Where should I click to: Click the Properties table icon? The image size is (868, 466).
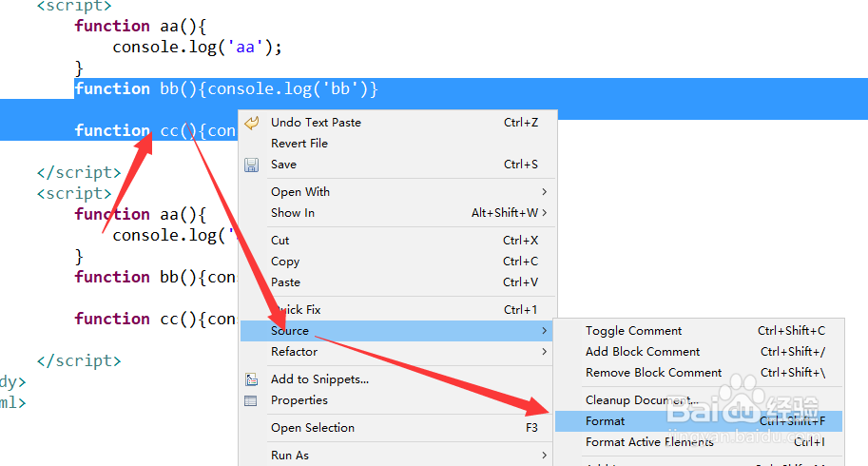(x=251, y=400)
